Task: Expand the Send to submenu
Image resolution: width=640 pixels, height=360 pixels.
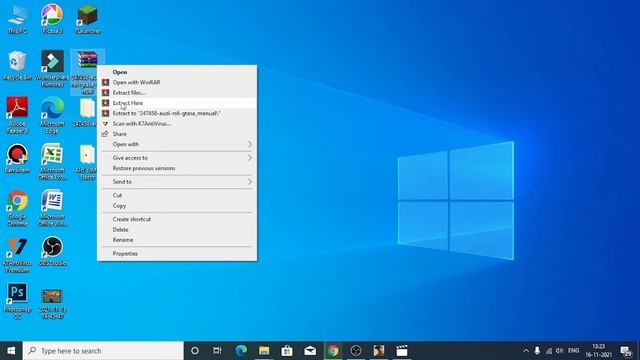Action: pyautogui.click(x=177, y=182)
